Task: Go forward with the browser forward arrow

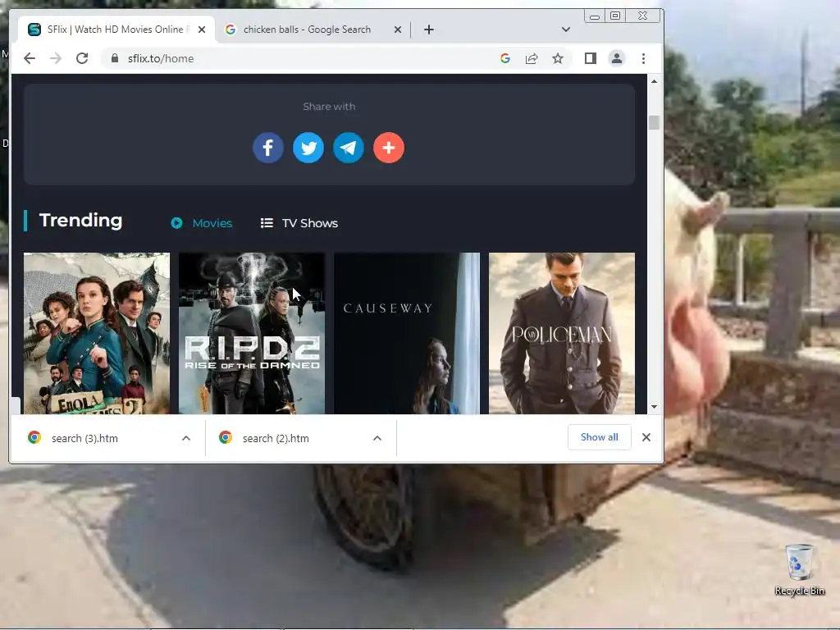Action: pyautogui.click(x=56, y=58)
